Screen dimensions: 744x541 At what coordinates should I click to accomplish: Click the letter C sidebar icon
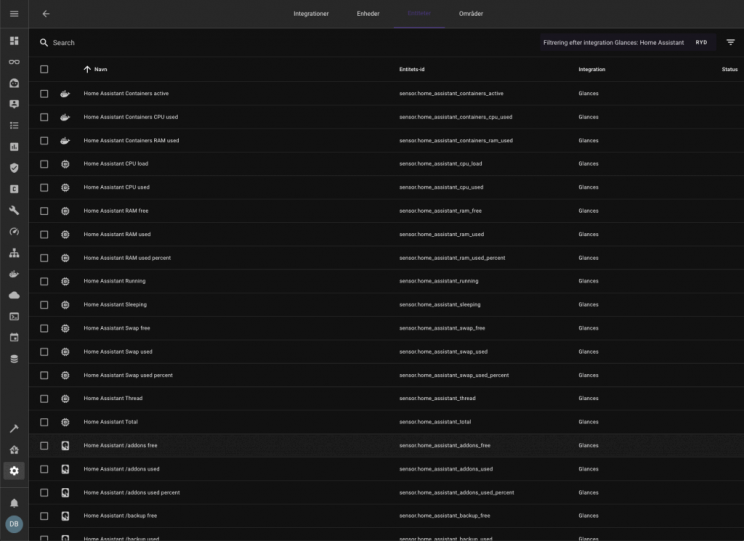14,189
